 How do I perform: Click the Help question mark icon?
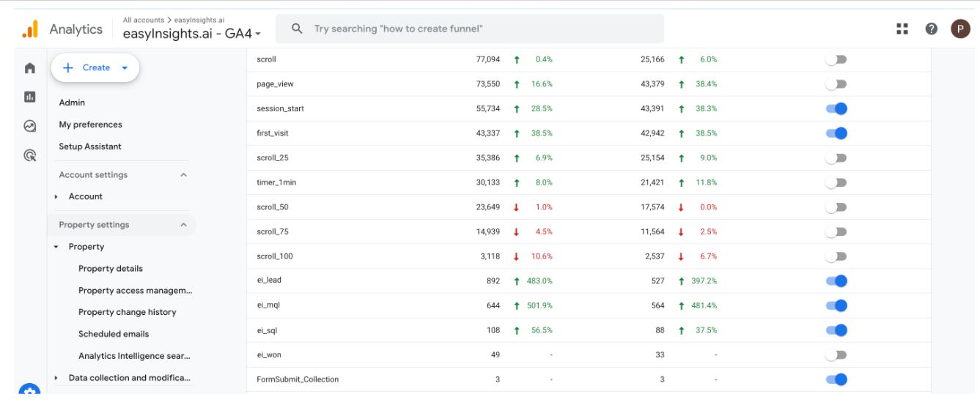pyautogui.click(x=931, y=29)
